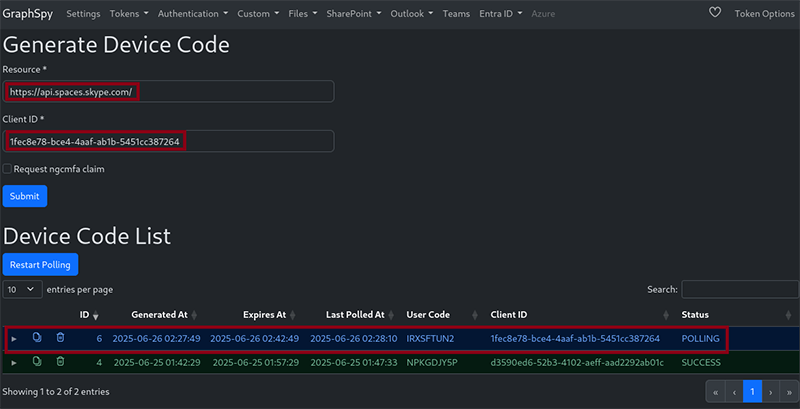The width and height of the screenshot is (800, 409).
Task: Sort the table by Status column
Action: pyautogui.click(x=695, y=314)
